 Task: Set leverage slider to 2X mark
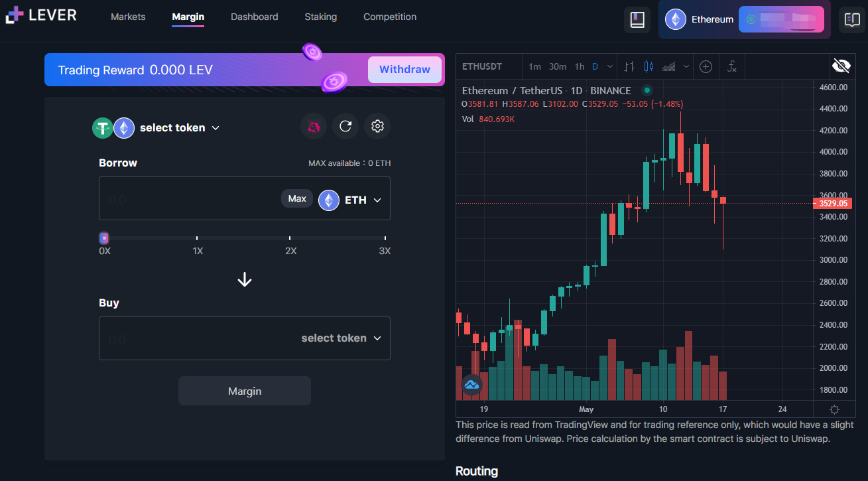(290, 238)
